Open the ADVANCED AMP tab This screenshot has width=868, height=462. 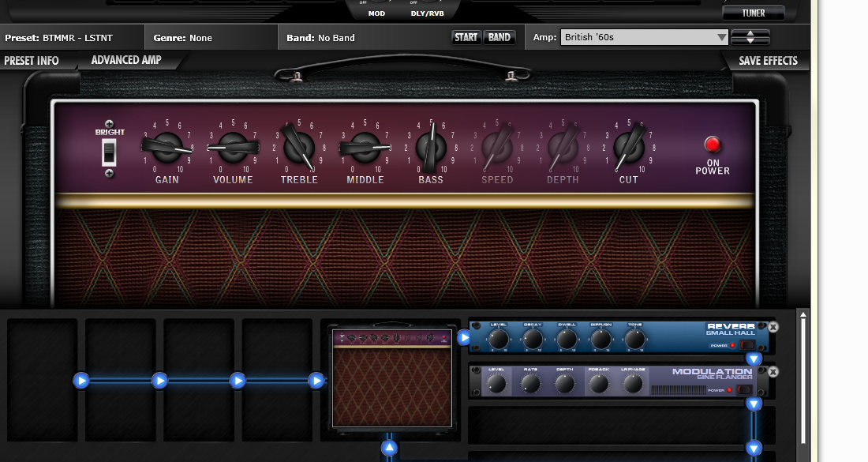point(126,60)
